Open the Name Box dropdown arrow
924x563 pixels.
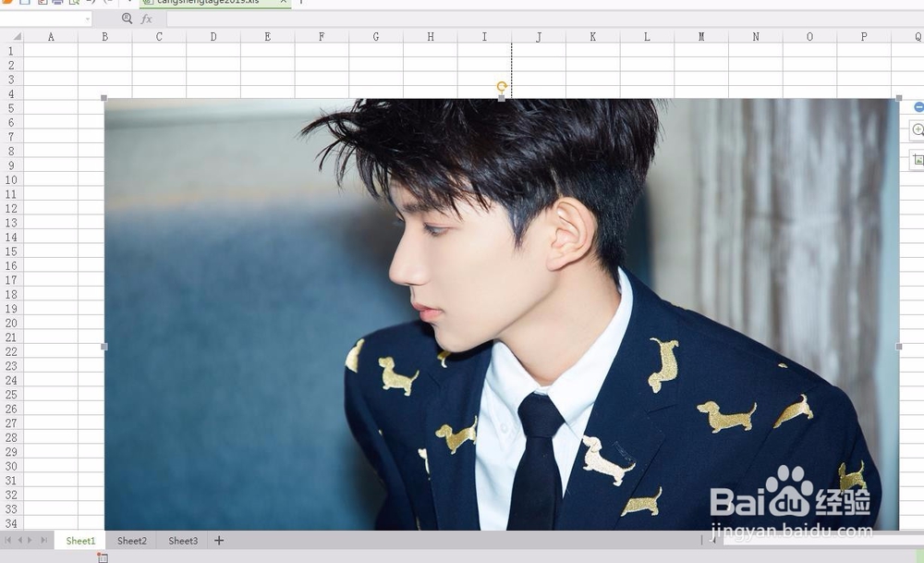click(88, 19)
